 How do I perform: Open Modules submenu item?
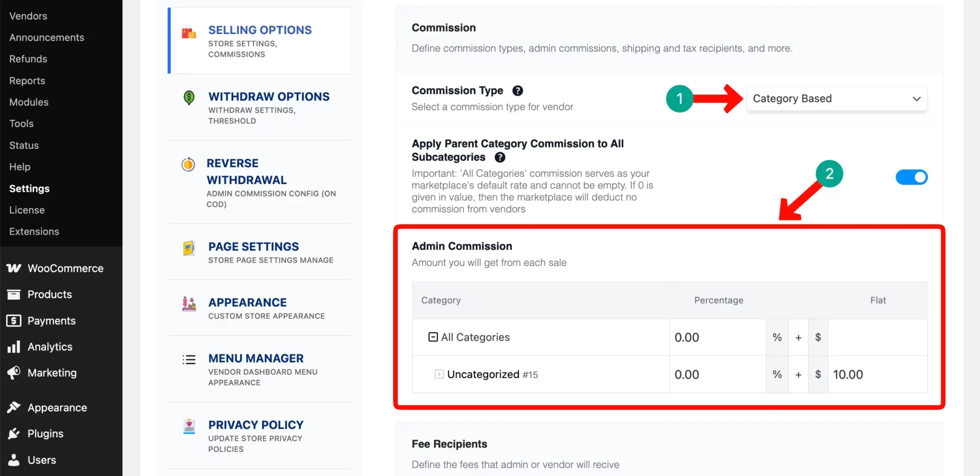pos(29,102)
